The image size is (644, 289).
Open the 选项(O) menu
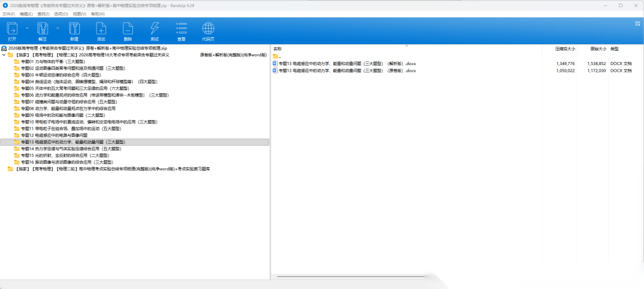click(x=61, y=13)
